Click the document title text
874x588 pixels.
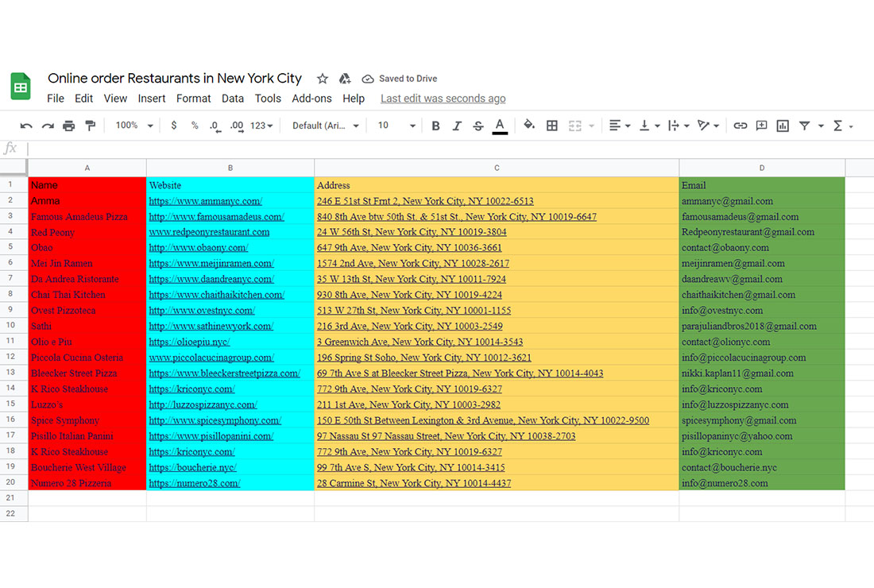175,78
